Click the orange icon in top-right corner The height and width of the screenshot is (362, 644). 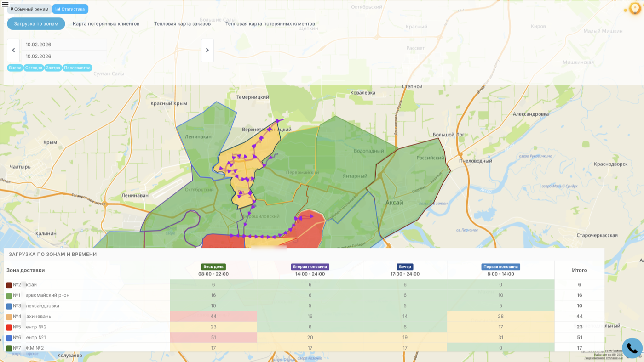[x=635, y=8]
